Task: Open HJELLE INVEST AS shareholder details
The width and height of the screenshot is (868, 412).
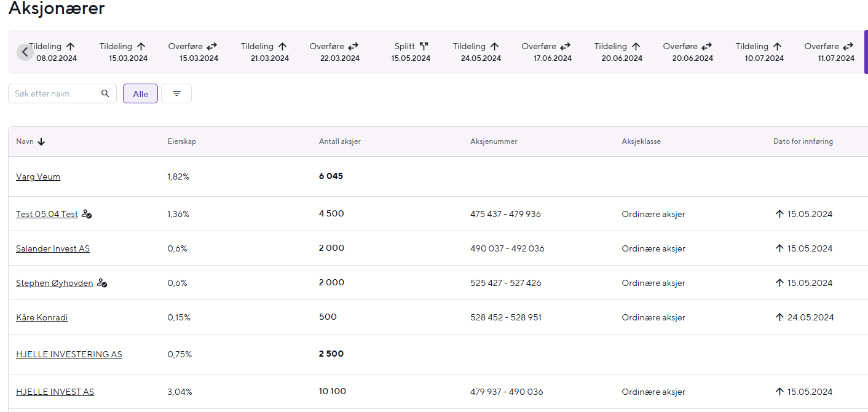Action: point(55,391)
